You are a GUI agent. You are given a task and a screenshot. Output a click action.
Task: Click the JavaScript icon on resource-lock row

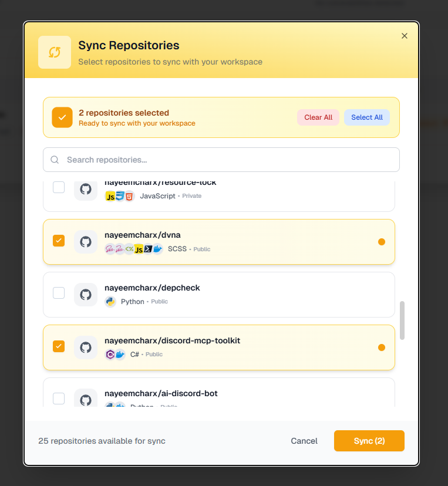(110, 196)
